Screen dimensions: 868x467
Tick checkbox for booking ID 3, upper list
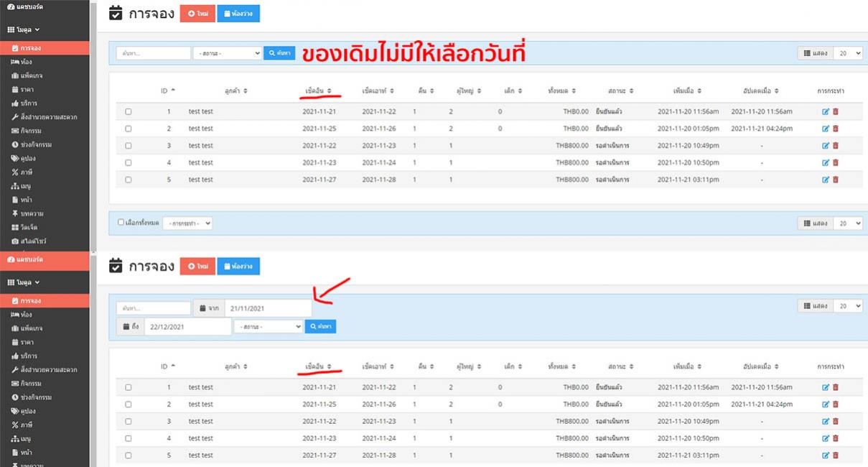point(129,145)
